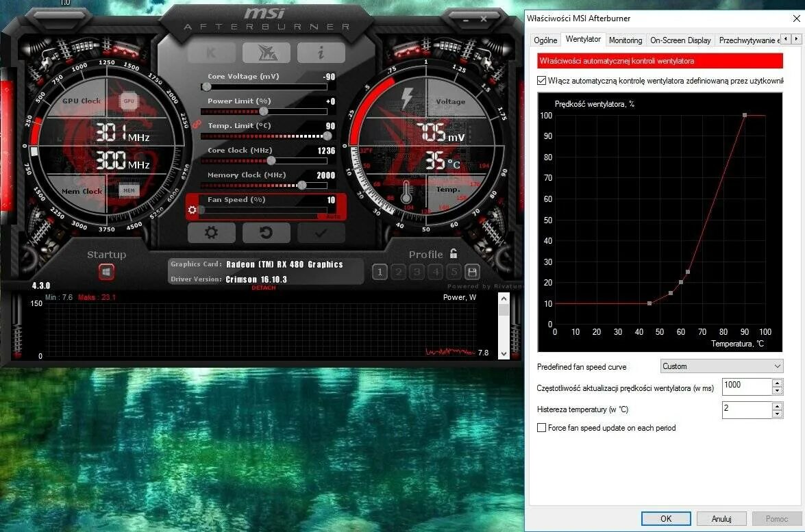The width and height of the screenshot is (805, 532).
Task: Apply settings with the checkmark button
Action: [321, 233]
